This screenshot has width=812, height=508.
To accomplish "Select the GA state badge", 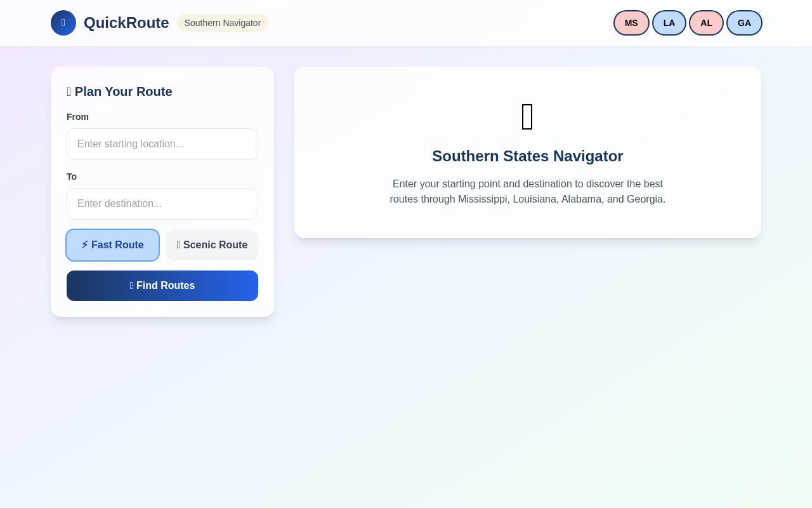I will [743, 23].
